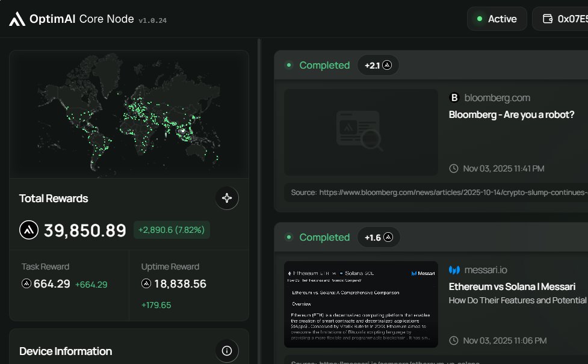Click the OptimAI logo icon
Screen dimensions: 588x364
click(17, 19)
